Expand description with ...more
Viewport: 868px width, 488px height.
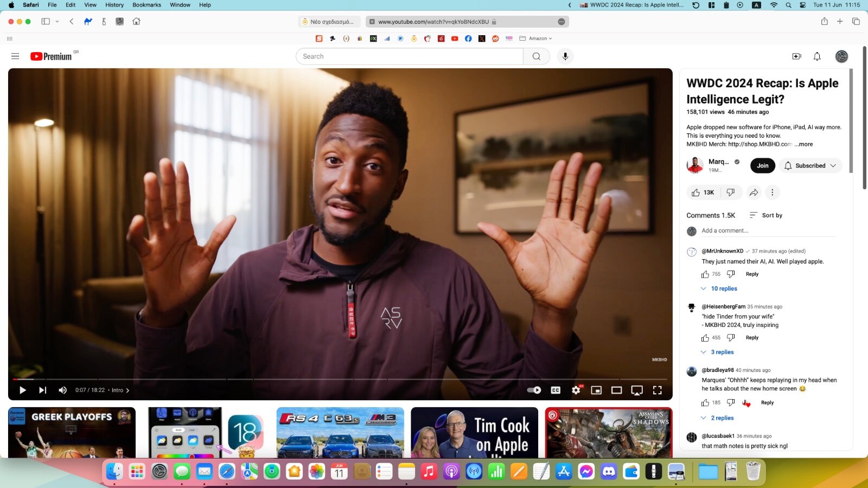(803, 144)
